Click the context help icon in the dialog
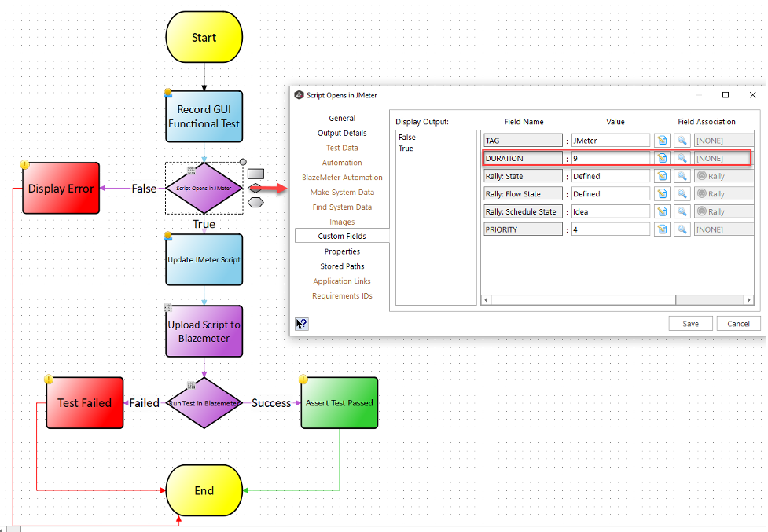768x532 pixels. tap(302, 323)
